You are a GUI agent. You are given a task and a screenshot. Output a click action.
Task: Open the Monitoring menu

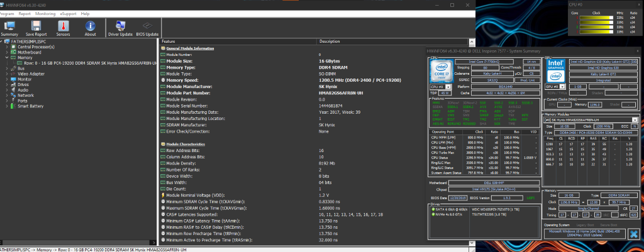(45, 14)
